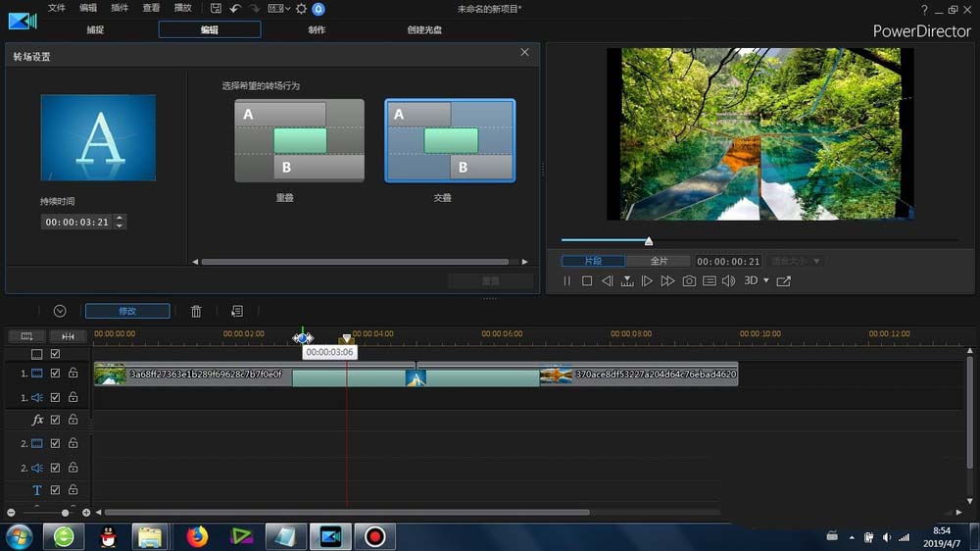Expand the 3D mode dropdown arrow
The height and width of the screenshot is (551, 980).
(x=765, y=281)
